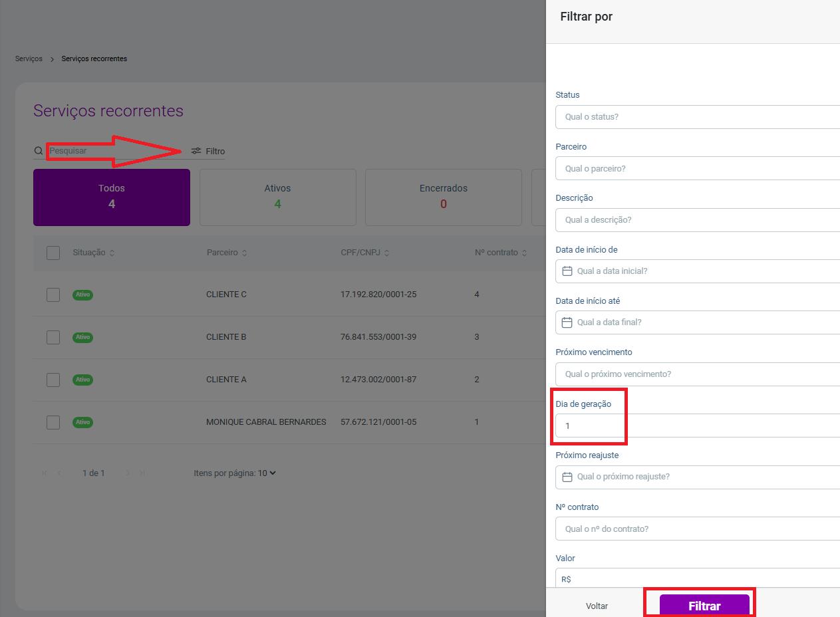Image resolution: width=840 pixels, height=617 pixels.
Task: Click the MONIQUE CABRAL BERNARDES name
Action: tap(266, 422)
